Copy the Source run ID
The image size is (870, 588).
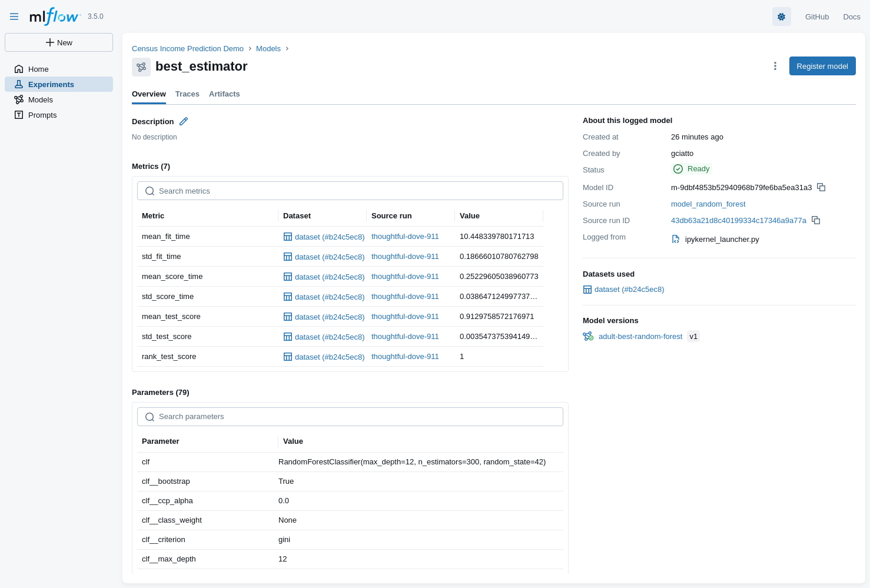point(816,220)
